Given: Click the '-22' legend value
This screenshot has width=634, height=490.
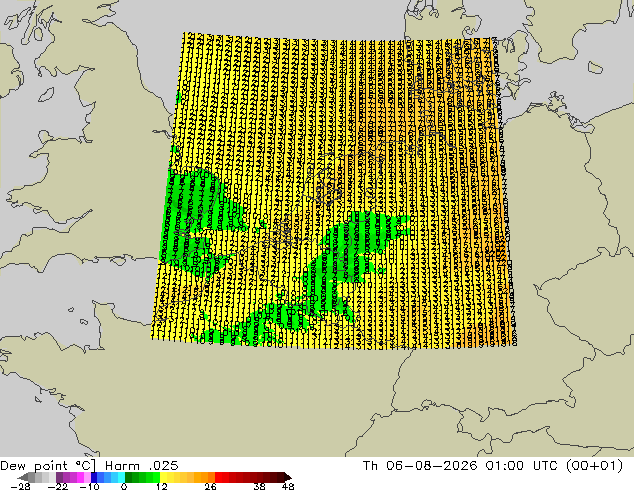Looking at the screenshot, I should [57, 486].
